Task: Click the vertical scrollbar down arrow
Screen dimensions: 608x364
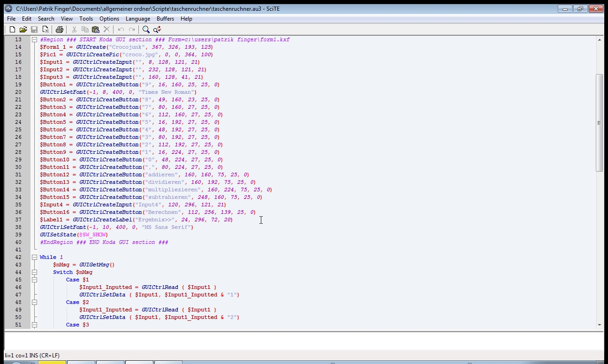Action: pyautogui.click(x=599, y=325)
